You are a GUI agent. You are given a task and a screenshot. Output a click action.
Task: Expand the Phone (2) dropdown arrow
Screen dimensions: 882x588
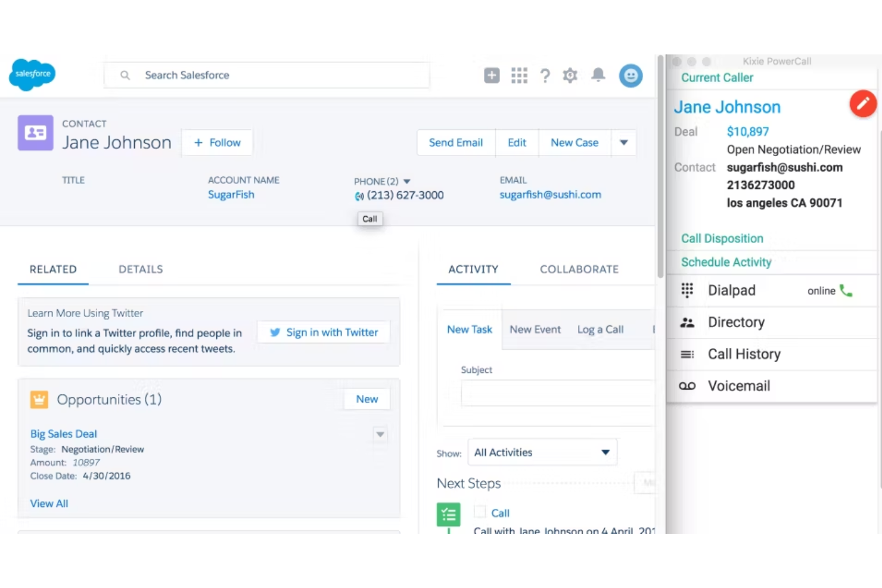click(407, 181)
